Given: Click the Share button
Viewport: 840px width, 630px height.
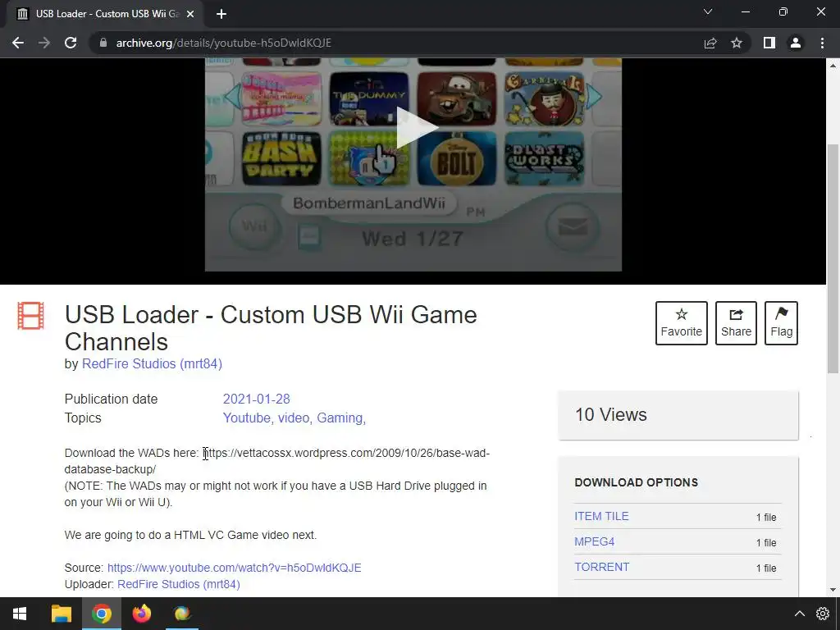Looking at the screenshot, I should tap(736, 323).
